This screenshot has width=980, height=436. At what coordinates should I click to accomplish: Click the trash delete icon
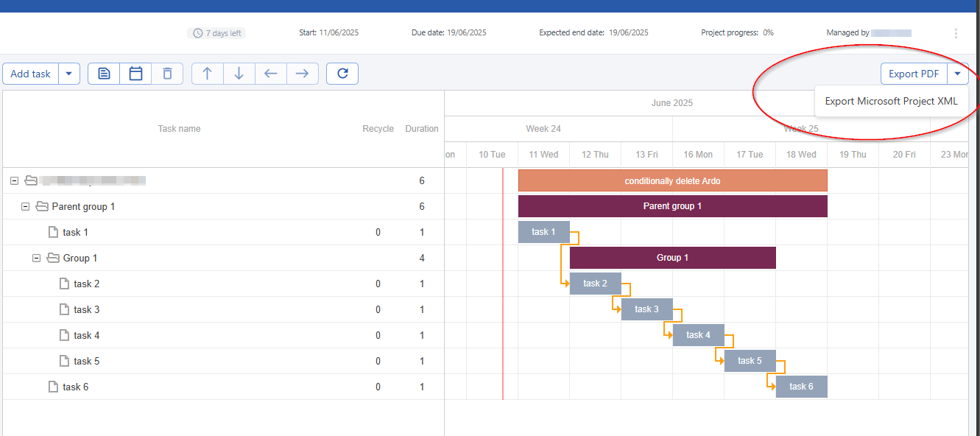[x=167, y=74]
